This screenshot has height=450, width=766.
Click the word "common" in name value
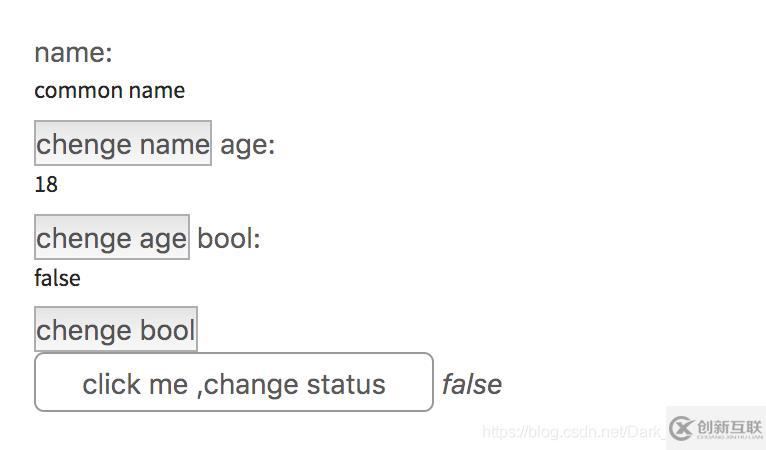[78, 91]
